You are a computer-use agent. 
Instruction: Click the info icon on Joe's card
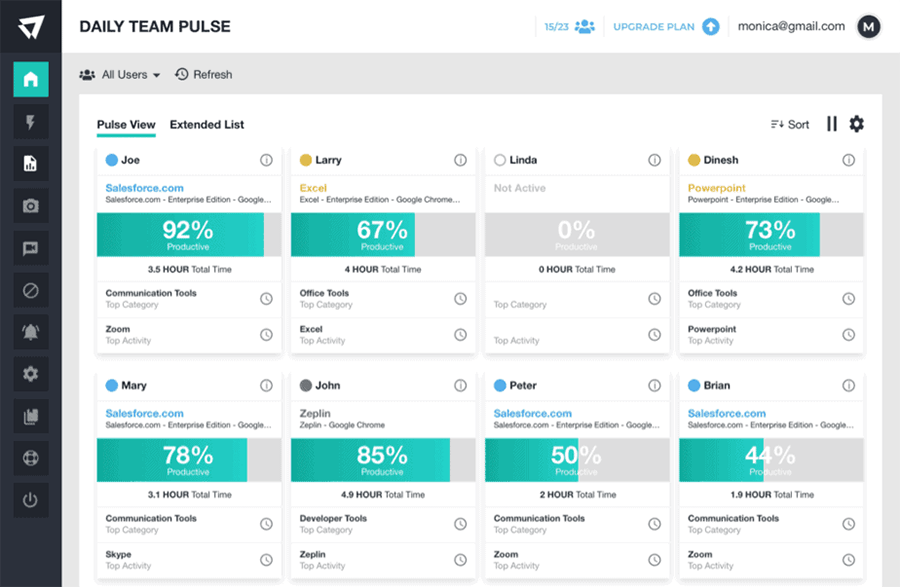coord(266,160)
